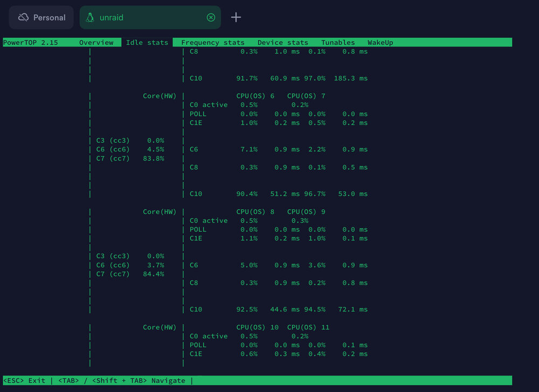The height and width of the screenshot is (392, 539).
Task: Open the Tunables tab
Action: 338,43
